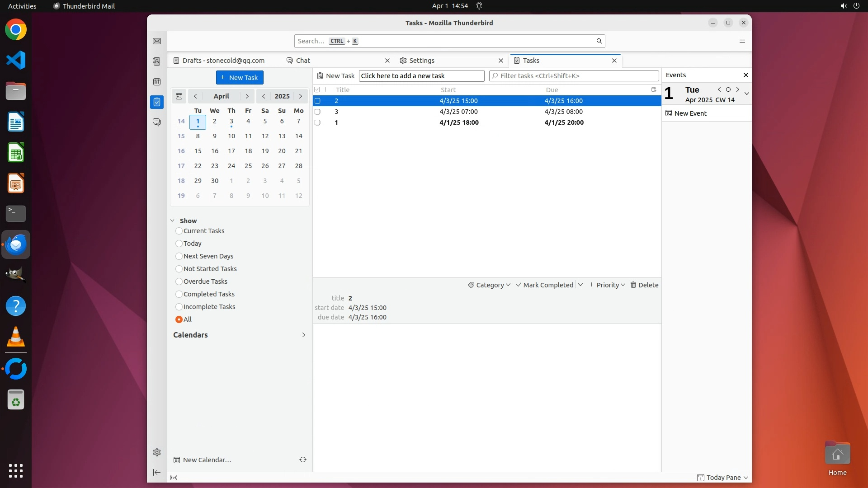The image size is (868, 488).
Task: Switch to the Calendar space icon
Action: pyautogui.click(x=157, y=82)
